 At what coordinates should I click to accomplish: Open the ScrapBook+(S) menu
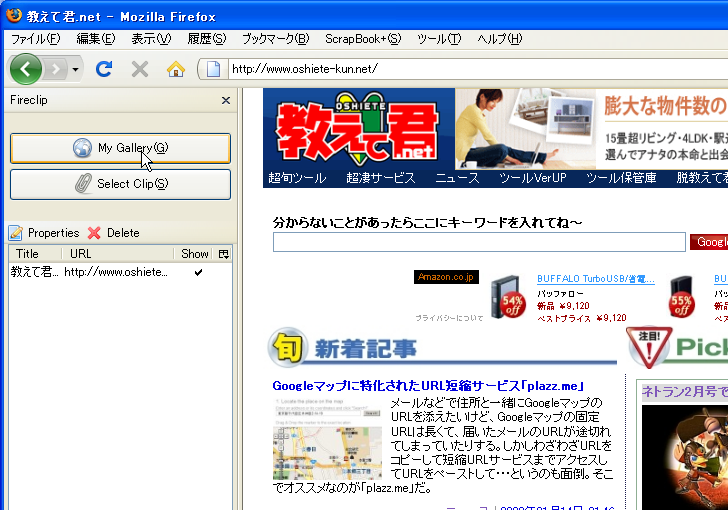[x=363, y=39]
